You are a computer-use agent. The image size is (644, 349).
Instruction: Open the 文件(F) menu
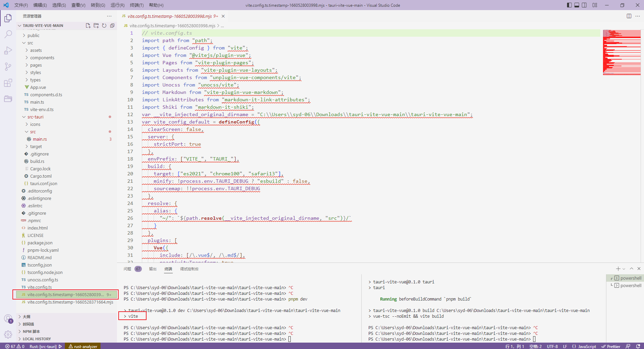pyautogui.click(x=21, y=5)
